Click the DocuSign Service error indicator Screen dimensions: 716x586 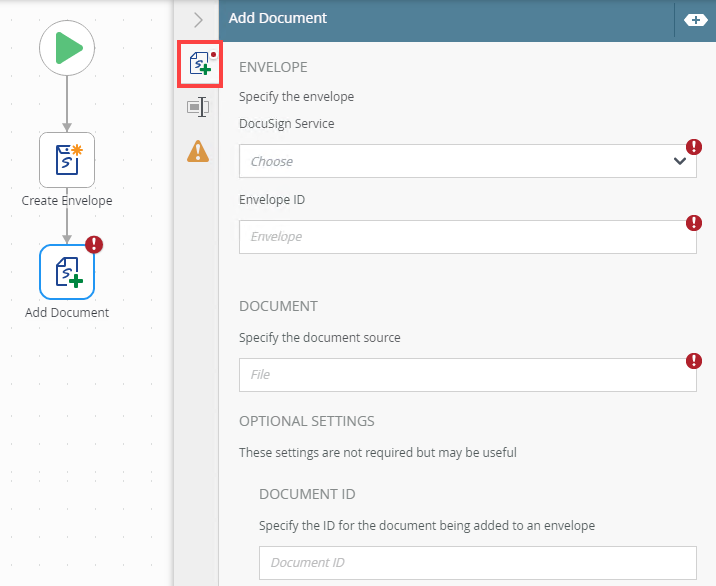(x=694, y=147)
